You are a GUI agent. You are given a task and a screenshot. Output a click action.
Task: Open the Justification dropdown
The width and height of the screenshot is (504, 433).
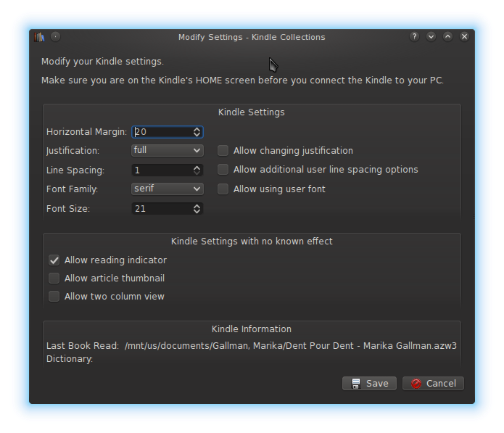coord(167,150)
